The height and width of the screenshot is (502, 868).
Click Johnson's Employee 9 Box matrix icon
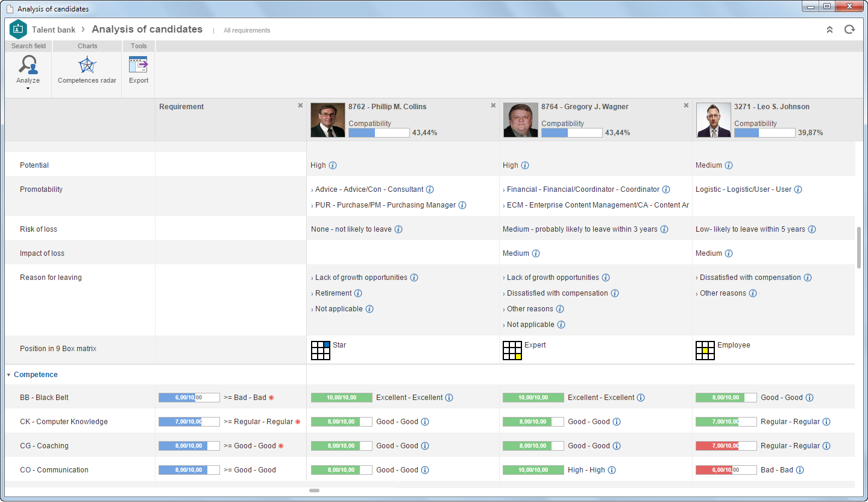coord(705,351)
